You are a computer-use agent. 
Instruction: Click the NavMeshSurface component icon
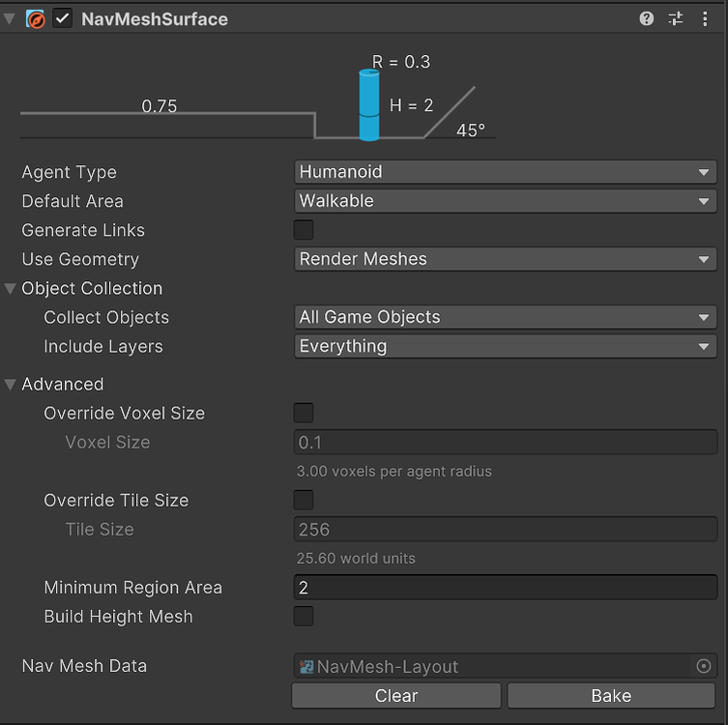point(36,19)
